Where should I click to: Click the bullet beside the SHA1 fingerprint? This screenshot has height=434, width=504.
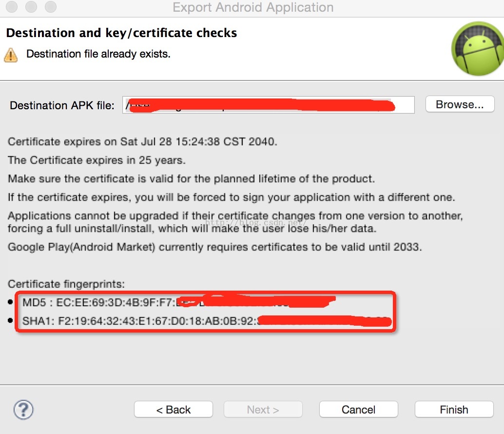(11, 321)
